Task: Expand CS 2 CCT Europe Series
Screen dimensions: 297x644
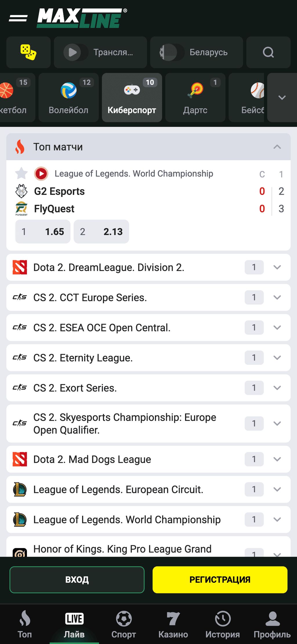Action: click(x=277, y=297)
